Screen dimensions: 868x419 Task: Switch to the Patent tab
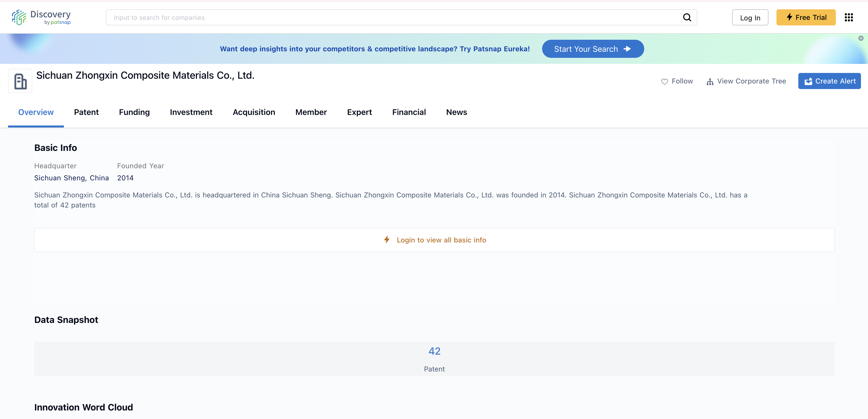tap(86, 112)
